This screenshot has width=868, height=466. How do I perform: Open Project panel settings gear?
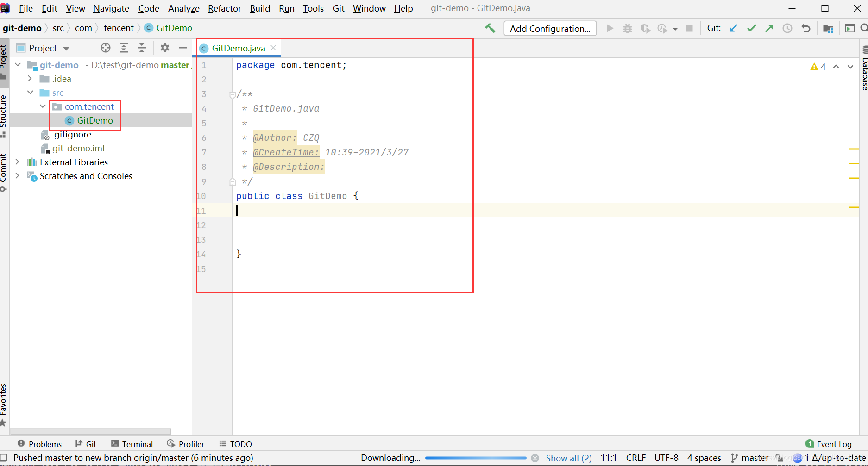pyautogui.click(x=165, y=48)
